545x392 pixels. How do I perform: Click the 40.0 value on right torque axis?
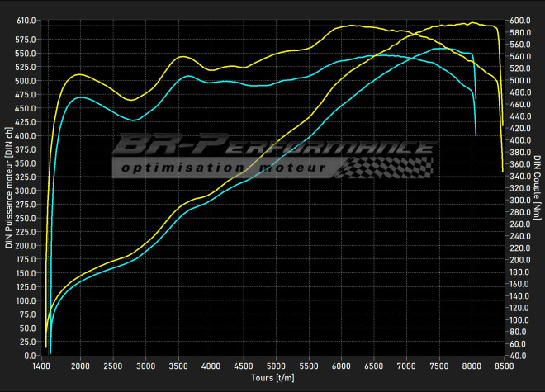(x=517, y=355)
